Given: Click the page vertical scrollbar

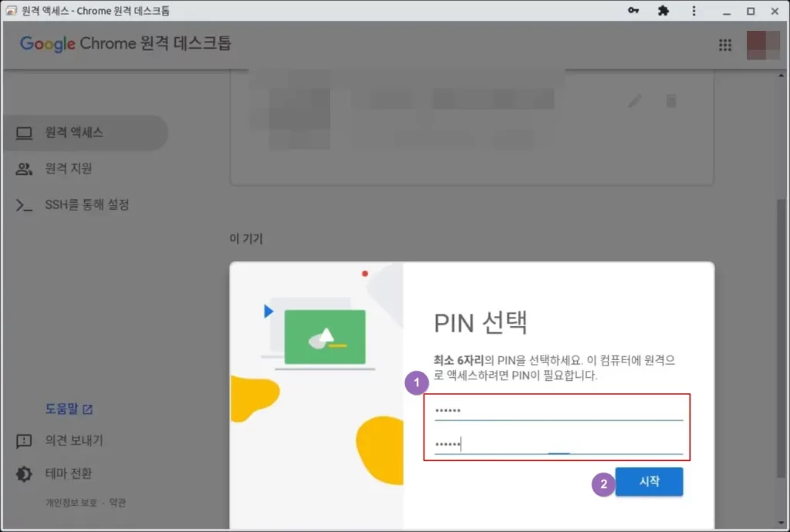Looking at the screenshot, I should click(x=781, y=337).
